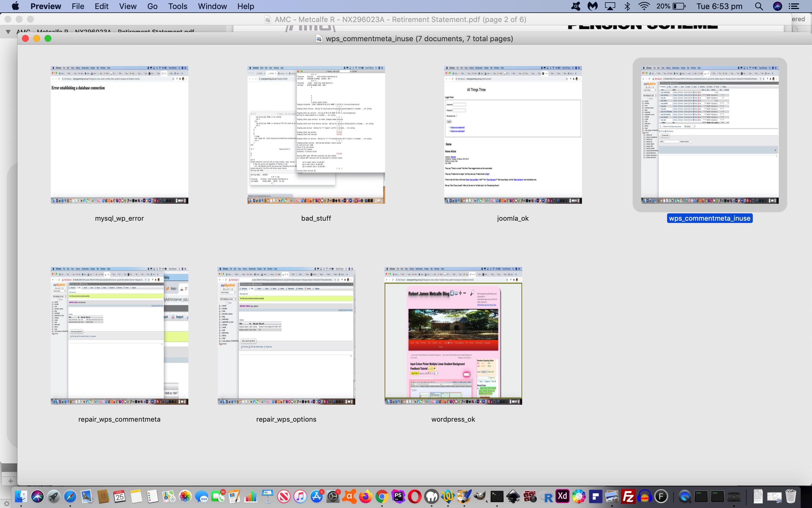
Task: Open Keynote app in Dock
Action: click(267, 496)
